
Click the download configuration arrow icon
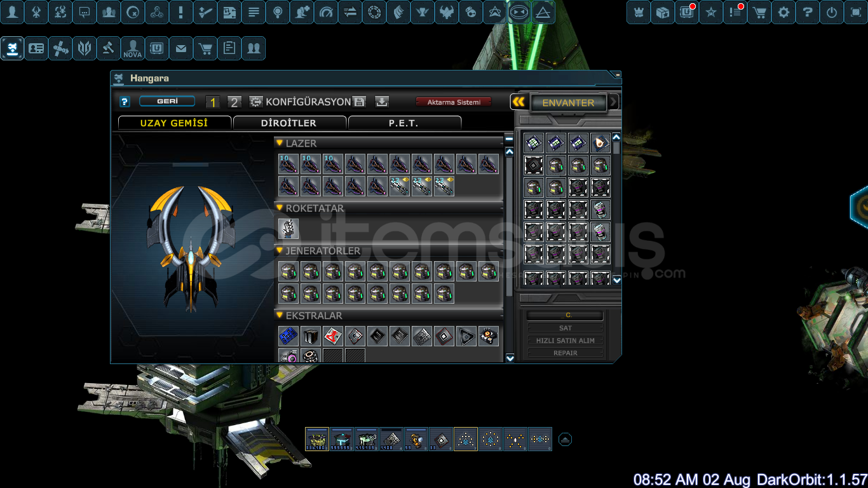[x=381, y=102]
